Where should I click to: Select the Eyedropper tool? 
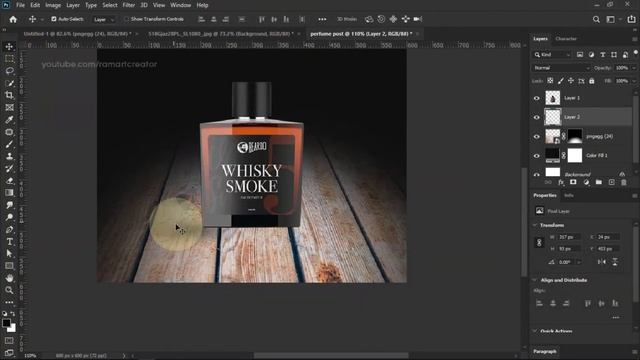tap(9, 120)
